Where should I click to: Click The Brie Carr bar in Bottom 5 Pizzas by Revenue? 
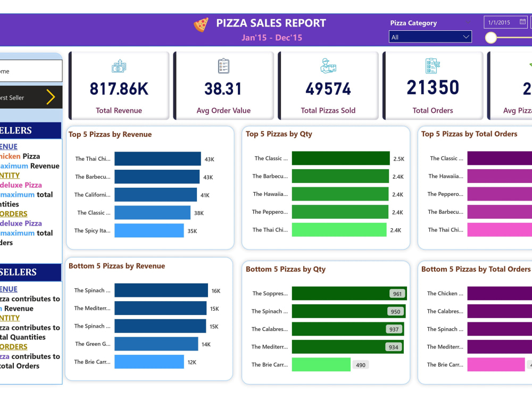point(149,362)
